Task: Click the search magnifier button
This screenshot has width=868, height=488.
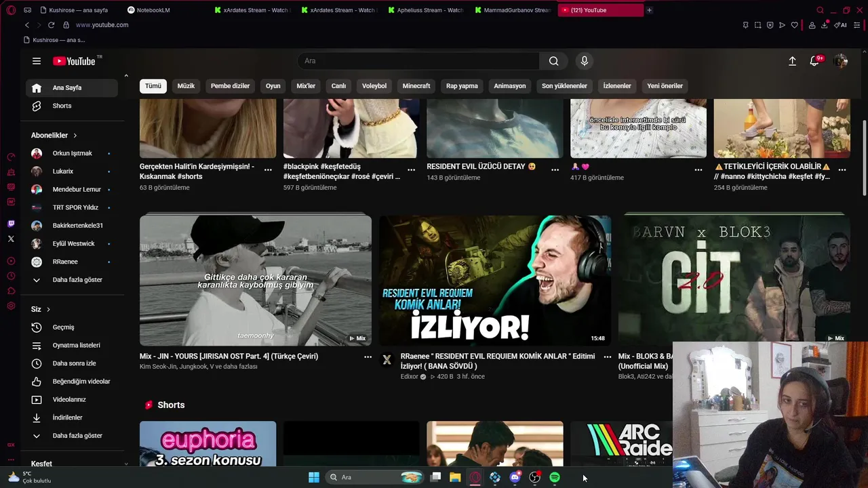Action: [554, 61]
